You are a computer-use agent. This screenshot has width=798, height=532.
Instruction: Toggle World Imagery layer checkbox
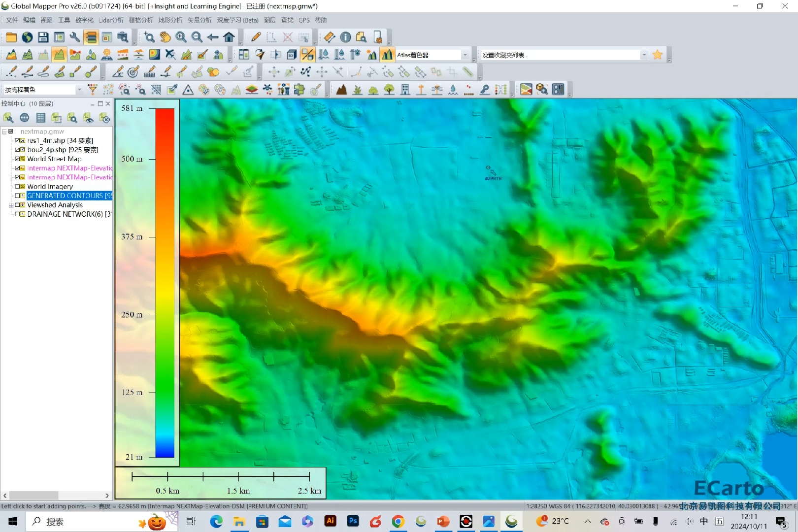17,187
